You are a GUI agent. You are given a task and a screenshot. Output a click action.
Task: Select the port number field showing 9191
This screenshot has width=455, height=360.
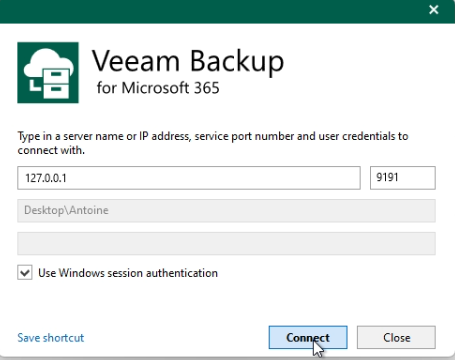click(403, 178)
